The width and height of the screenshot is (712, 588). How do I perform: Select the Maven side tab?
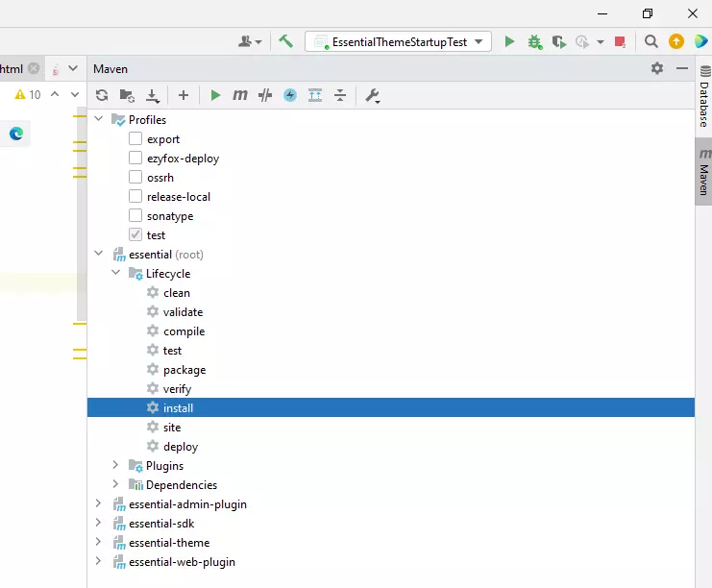(703, 175)
